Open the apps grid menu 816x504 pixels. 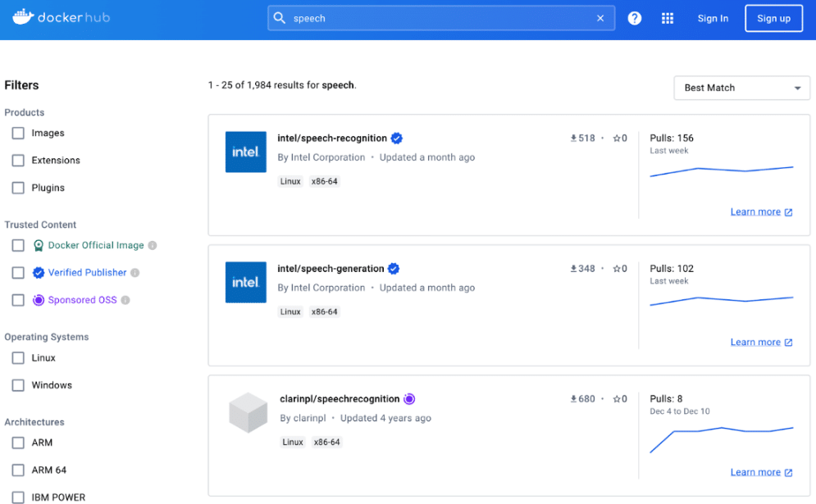(668, 18)
